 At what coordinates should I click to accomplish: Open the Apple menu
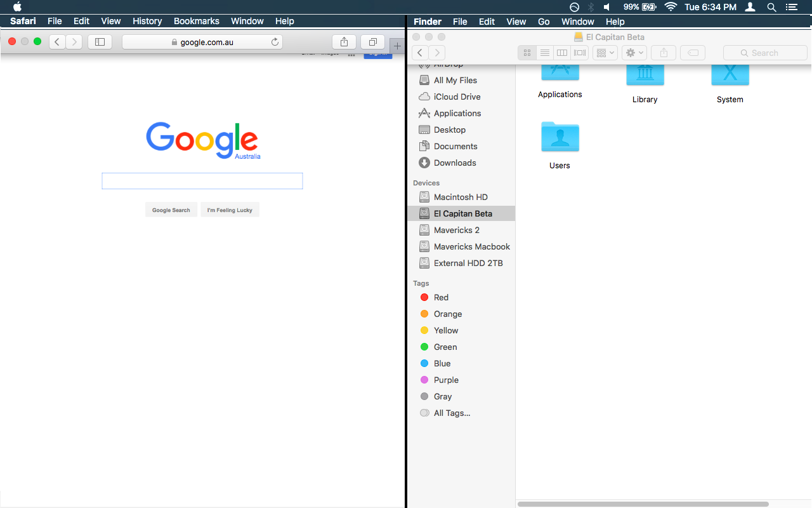point(18,7)
